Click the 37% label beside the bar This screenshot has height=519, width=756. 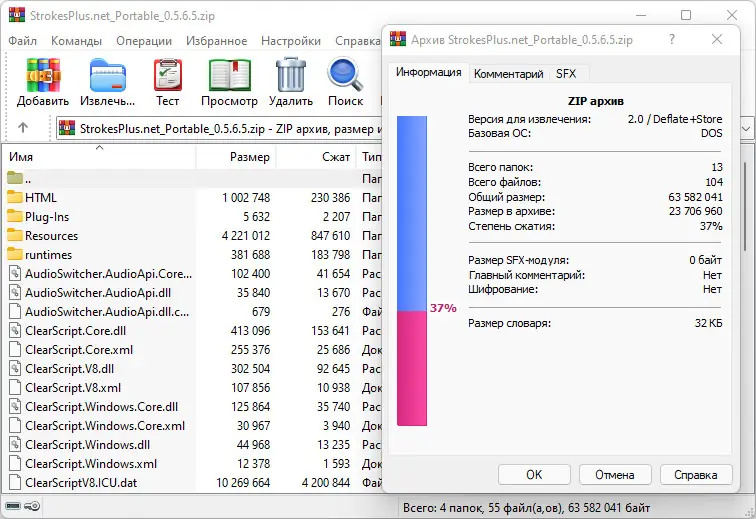coord(443,308)
